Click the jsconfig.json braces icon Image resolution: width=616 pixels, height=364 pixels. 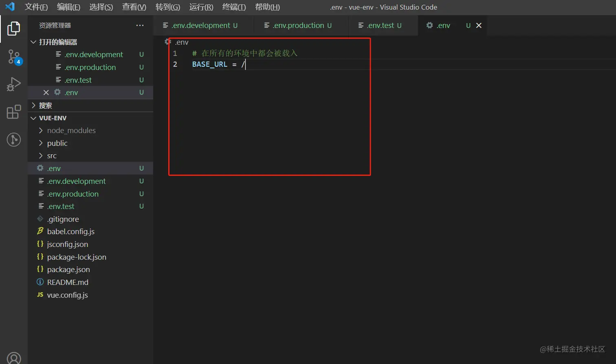click(x=40, y=244)
